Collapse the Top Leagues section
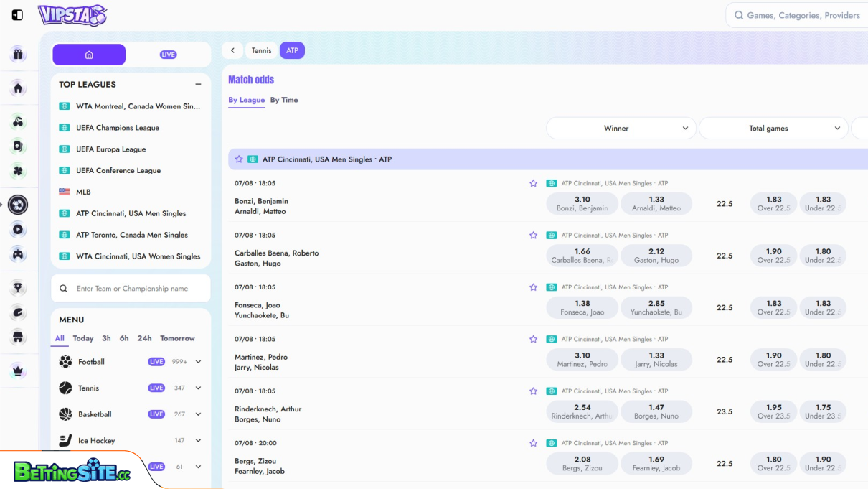Screen dimensions: 868x489 [x=198, y=85]
